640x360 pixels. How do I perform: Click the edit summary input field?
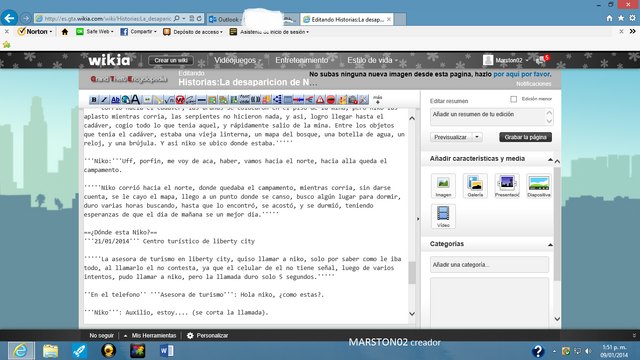pos(491,117)
